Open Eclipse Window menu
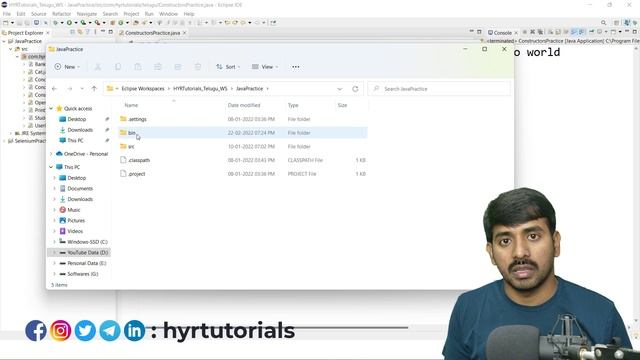Viewport: 640px width, 360px height. pos(168,14)
